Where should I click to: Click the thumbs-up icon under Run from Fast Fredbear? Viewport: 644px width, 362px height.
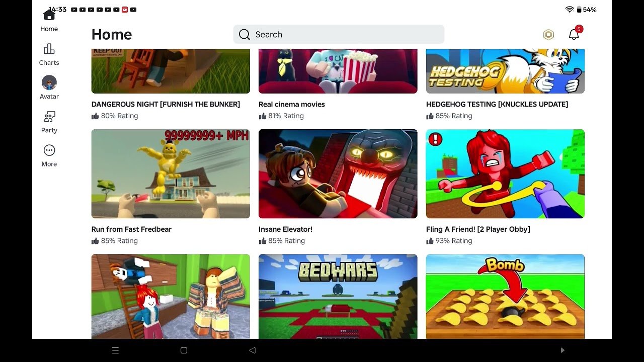(x=95, y=241)
